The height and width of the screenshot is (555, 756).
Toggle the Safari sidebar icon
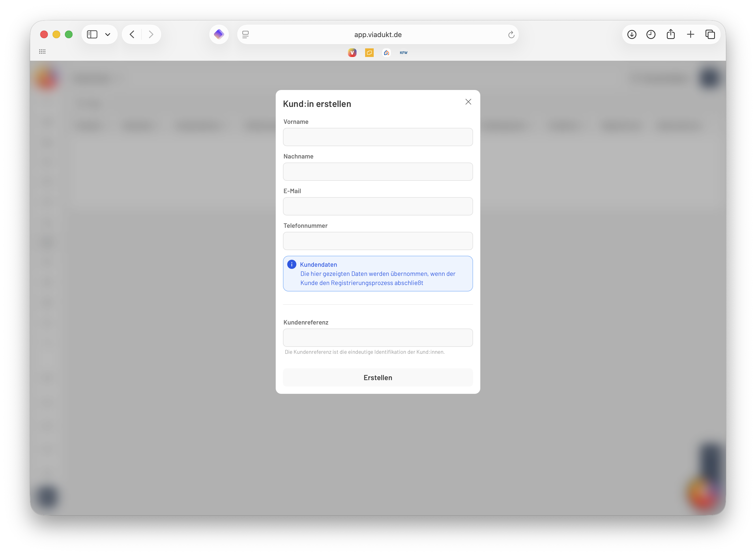[92, 34]
